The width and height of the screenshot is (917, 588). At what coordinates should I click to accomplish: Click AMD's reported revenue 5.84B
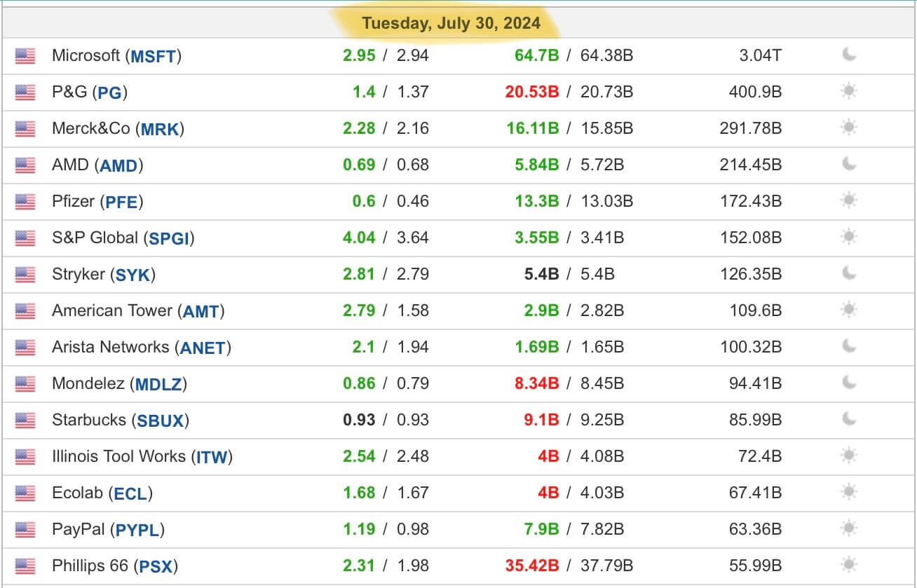[537, 164]
